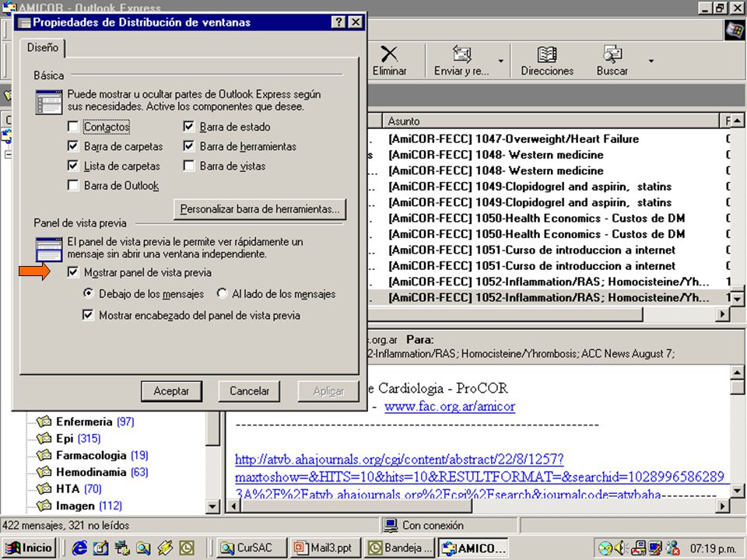Open the Enfermeria folder
Image resolution: width=747 pixels, height=560 pixels.
[84, 422]
